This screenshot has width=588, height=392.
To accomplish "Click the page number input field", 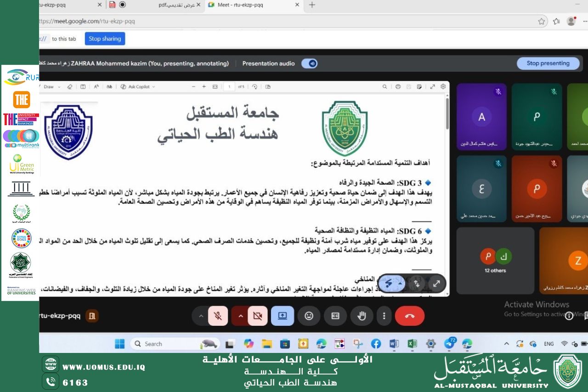I will 229,86.
